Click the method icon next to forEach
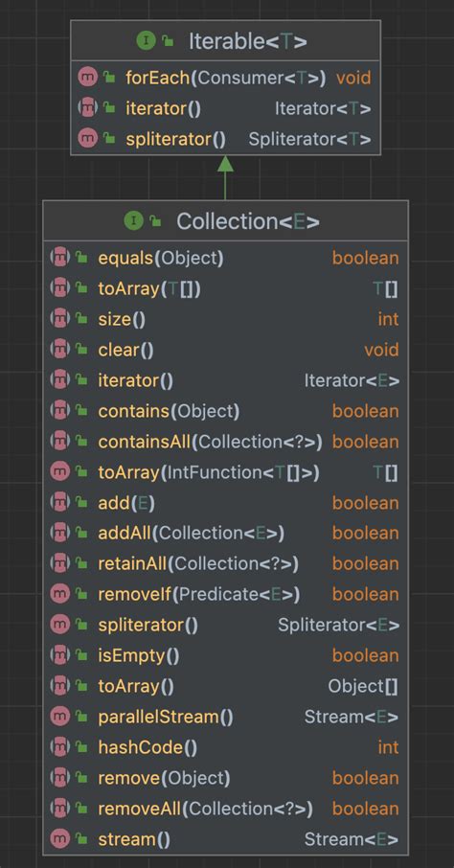Image resolution: width=454 pixels, height=868 pixels. pyautogui.click(x=88, y=78)
